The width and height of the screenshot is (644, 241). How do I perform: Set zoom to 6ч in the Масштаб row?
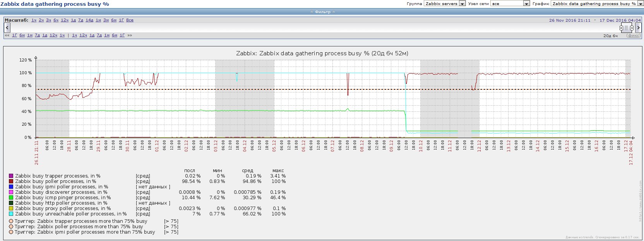pyautogui.click(x=56, y=20)
